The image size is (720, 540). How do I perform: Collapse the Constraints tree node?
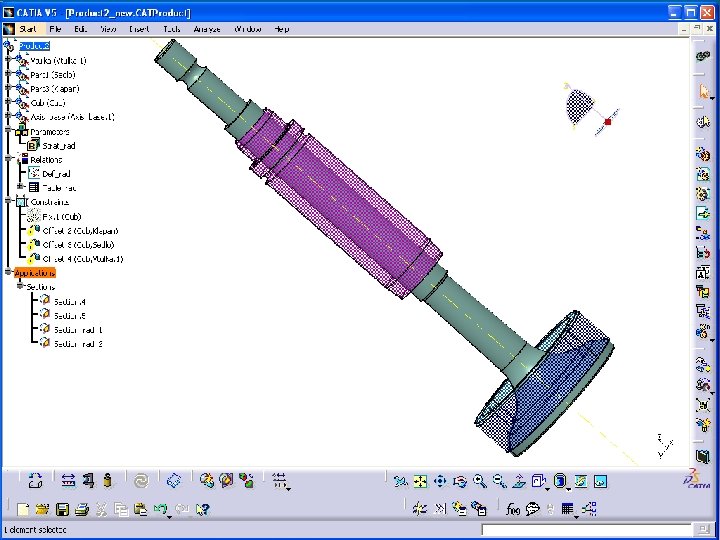pos(8,201)
